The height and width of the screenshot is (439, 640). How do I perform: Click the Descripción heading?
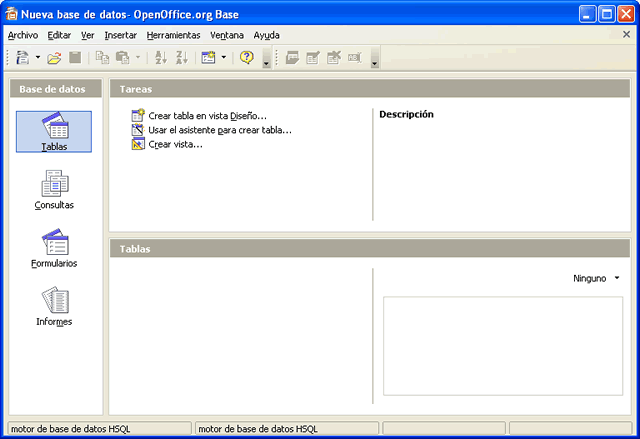(406, 114)
